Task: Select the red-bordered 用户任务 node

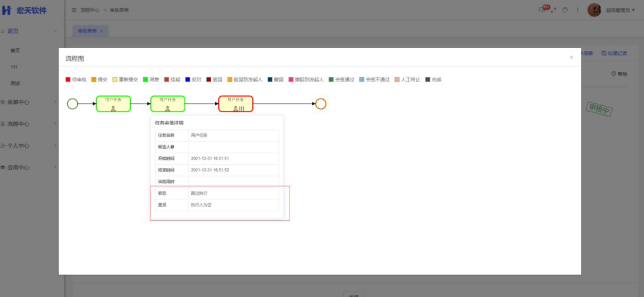Action: tap(236, 104)
